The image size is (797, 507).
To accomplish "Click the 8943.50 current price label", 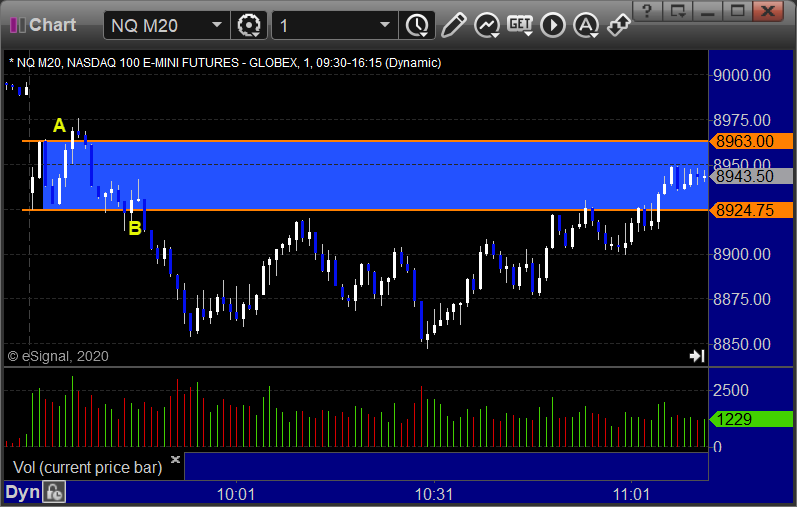I will point(750,176).
